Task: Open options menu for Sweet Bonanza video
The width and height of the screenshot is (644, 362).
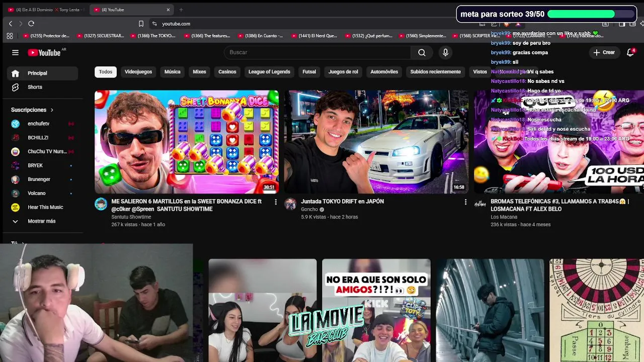Action: point(275,202)
